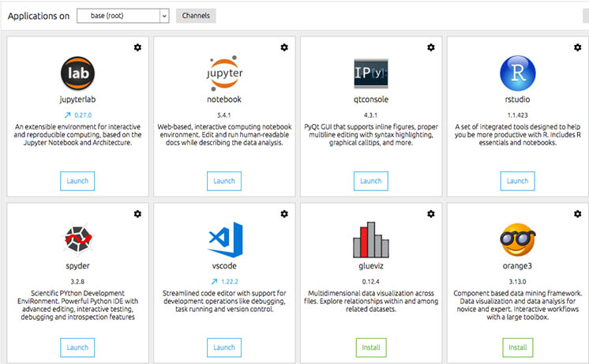Screen dimensions: 589x364
Task: Click the Spyder web logo
Action: pos(77,239)
